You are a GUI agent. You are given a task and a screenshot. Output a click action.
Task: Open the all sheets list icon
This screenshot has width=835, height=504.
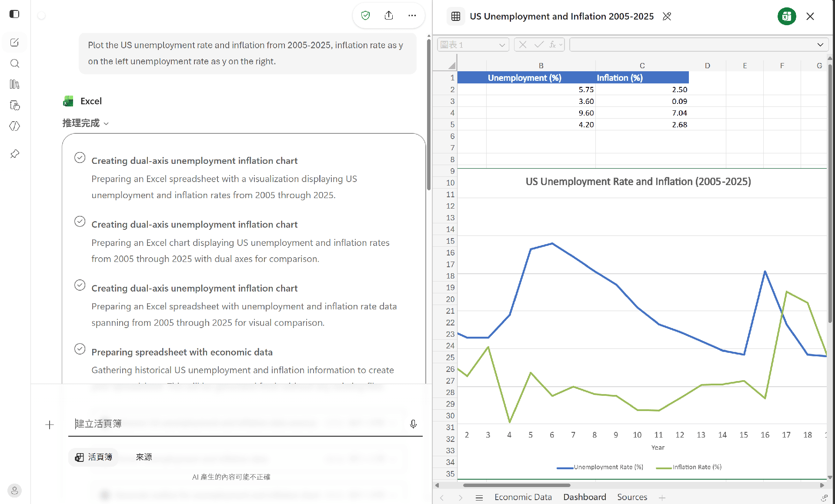pyautogui.click(x=479, y=497)
